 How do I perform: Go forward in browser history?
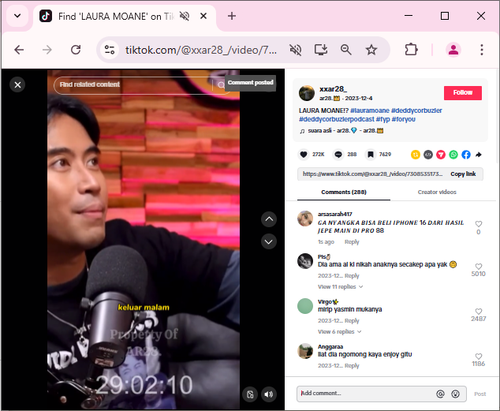coord(47,50)
